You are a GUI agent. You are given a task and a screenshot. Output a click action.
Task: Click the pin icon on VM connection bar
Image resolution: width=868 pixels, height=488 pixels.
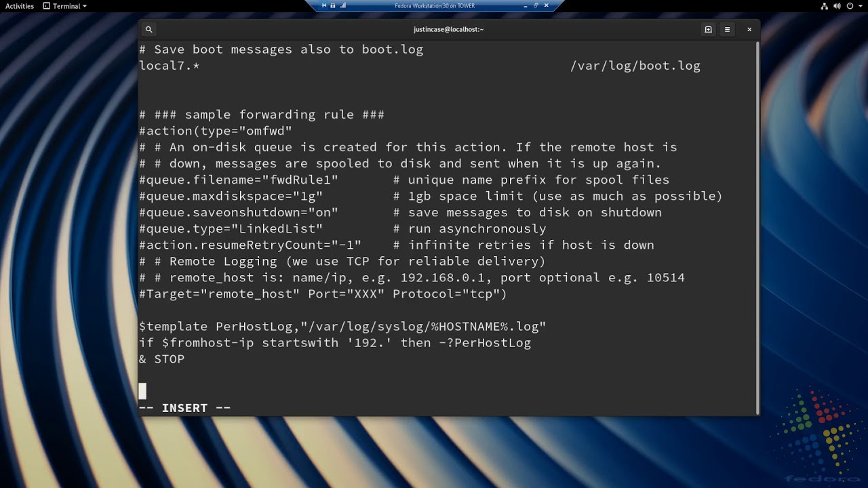pyautogui.click(x=323, y=5)
